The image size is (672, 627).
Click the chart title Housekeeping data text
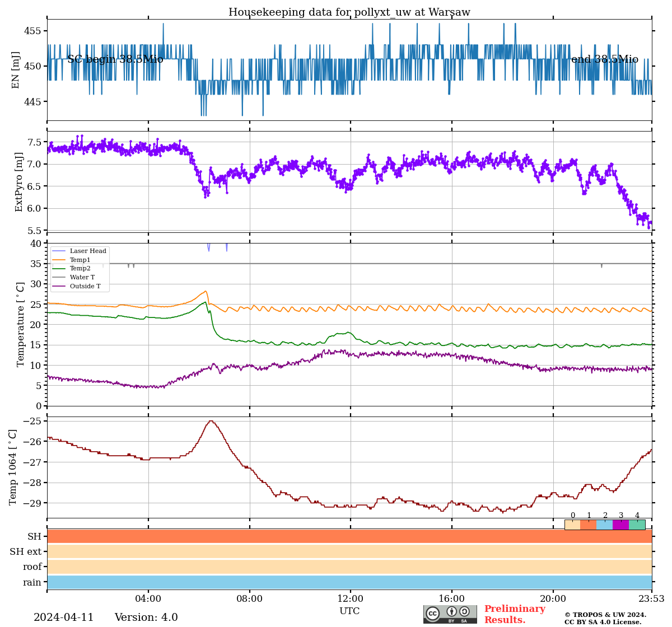[x=349, y=12]
